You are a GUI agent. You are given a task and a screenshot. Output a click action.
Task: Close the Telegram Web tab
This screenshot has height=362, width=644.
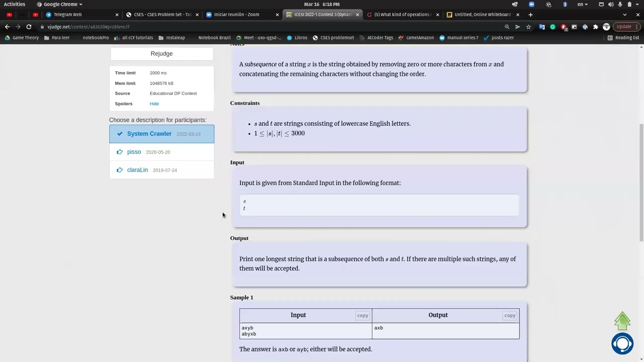[117, 15]
